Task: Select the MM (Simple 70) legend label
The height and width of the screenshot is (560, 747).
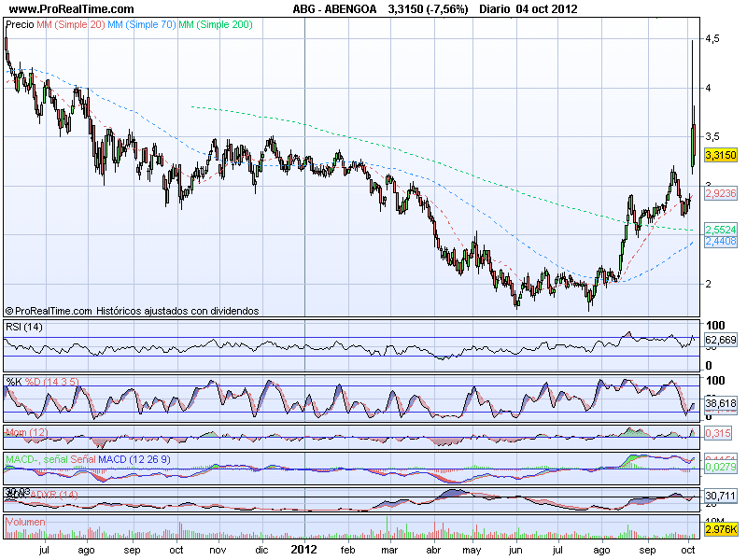Action: click(142, 25)
